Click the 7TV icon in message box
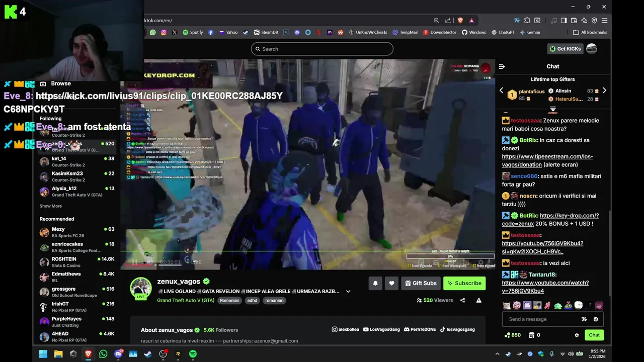Viewport: 644px width, 362px height. [x=584, y=319]
